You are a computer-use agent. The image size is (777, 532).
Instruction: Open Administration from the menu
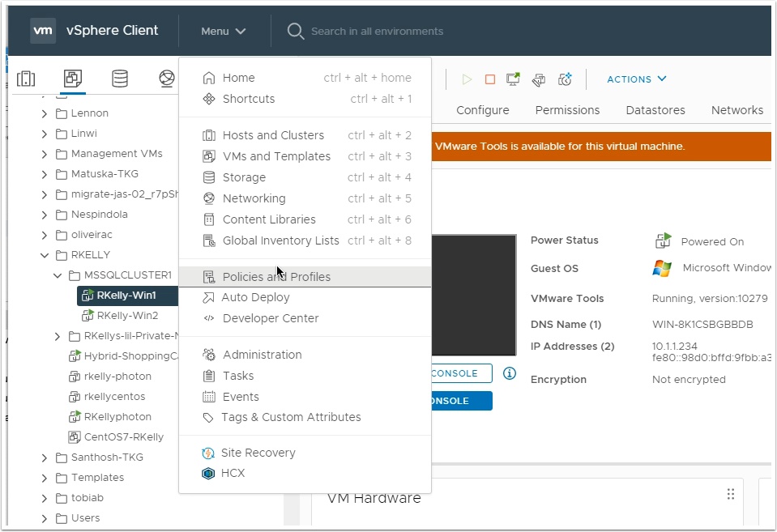click(x=305, y=355)
